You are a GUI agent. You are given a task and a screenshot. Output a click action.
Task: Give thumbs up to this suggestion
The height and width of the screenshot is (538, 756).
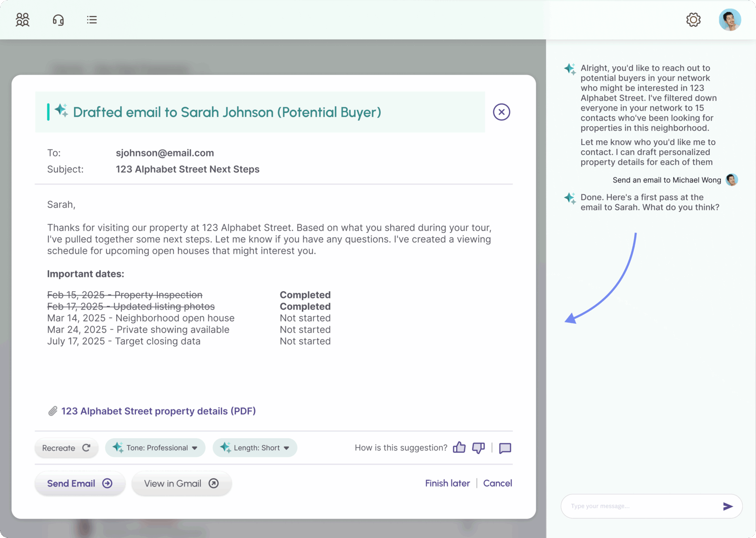[459, 448]
